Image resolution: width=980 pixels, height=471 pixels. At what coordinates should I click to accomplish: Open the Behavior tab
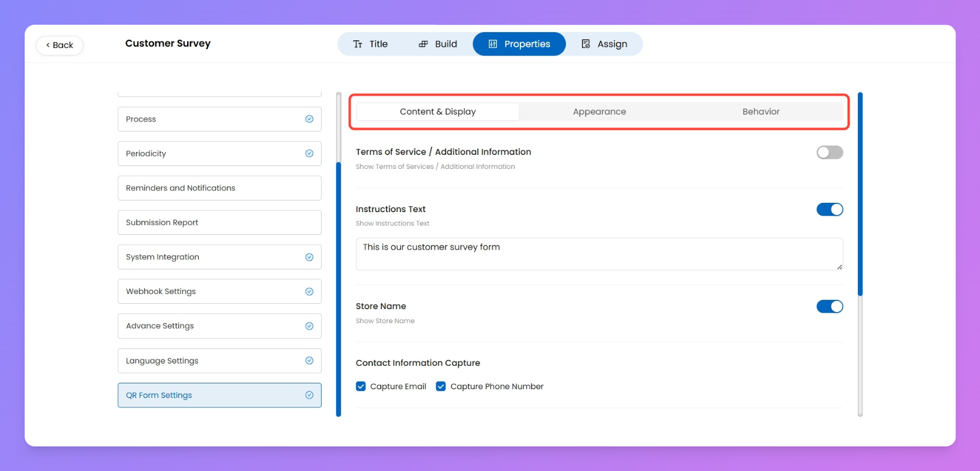click(760, 112)
